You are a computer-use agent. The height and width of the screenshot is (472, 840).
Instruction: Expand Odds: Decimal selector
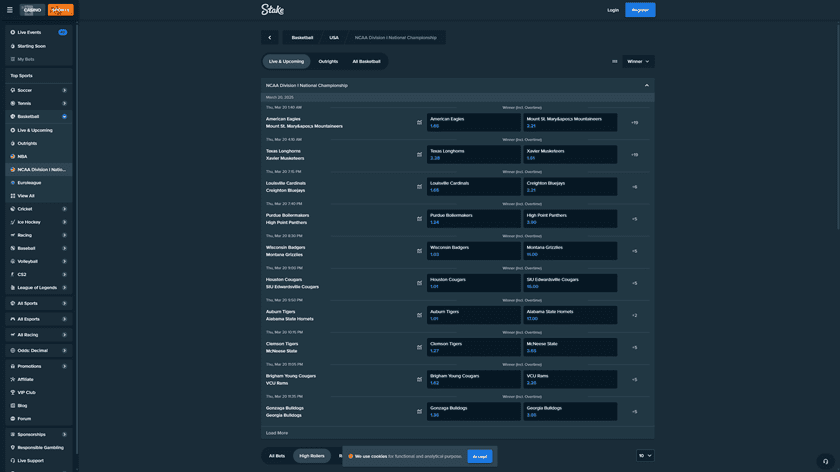64,351
